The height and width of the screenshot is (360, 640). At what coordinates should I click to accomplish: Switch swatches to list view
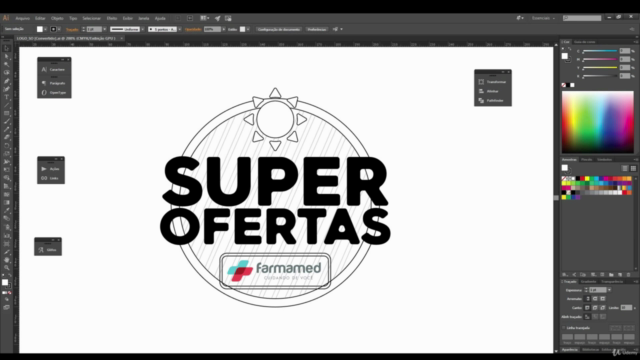625,168
